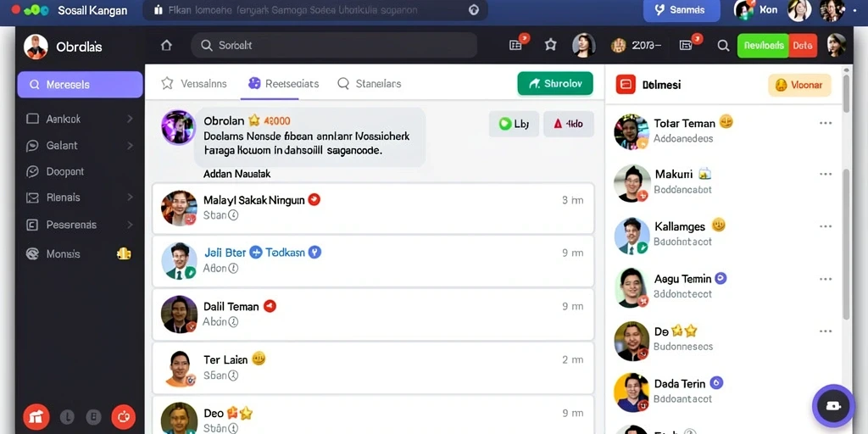
Task: Click the blue plus badge after Jali Bter
Action: pos(255,253)
